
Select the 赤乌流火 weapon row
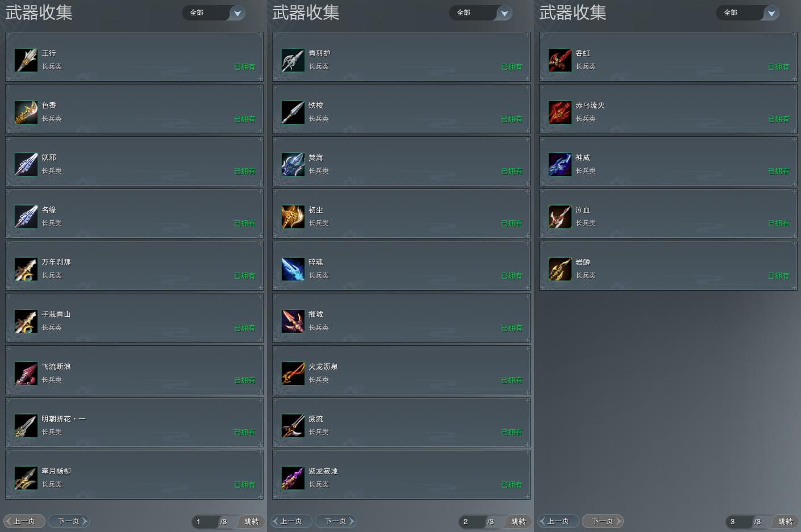(x=669, y=109)
